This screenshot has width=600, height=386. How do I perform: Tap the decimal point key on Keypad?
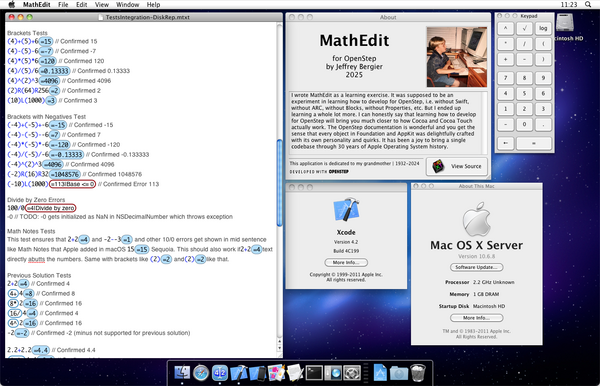[x=543, y=124]
